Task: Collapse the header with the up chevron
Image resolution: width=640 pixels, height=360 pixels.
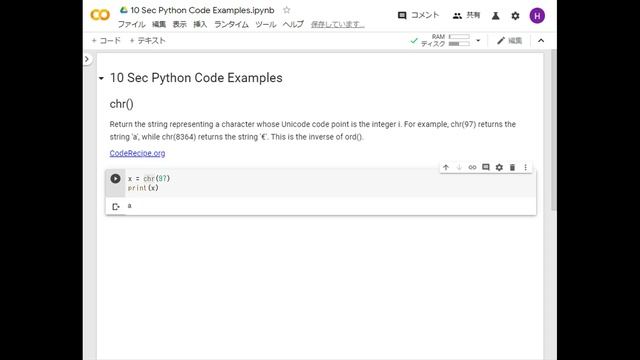Action: click(x=541, y=40)
